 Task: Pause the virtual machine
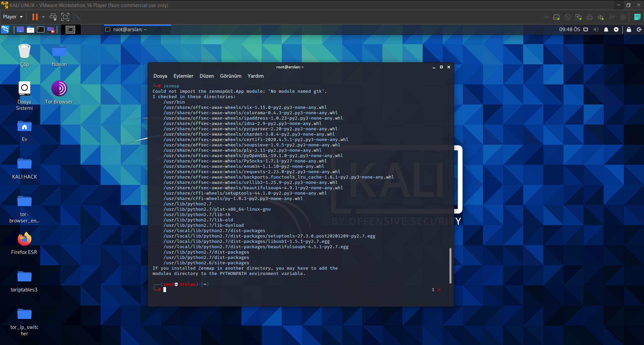35,17
